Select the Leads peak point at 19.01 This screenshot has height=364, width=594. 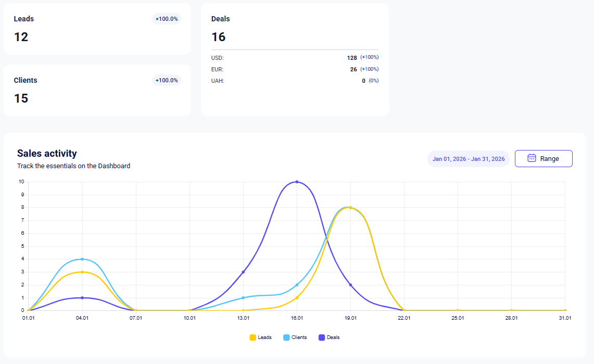coord(351,208)
